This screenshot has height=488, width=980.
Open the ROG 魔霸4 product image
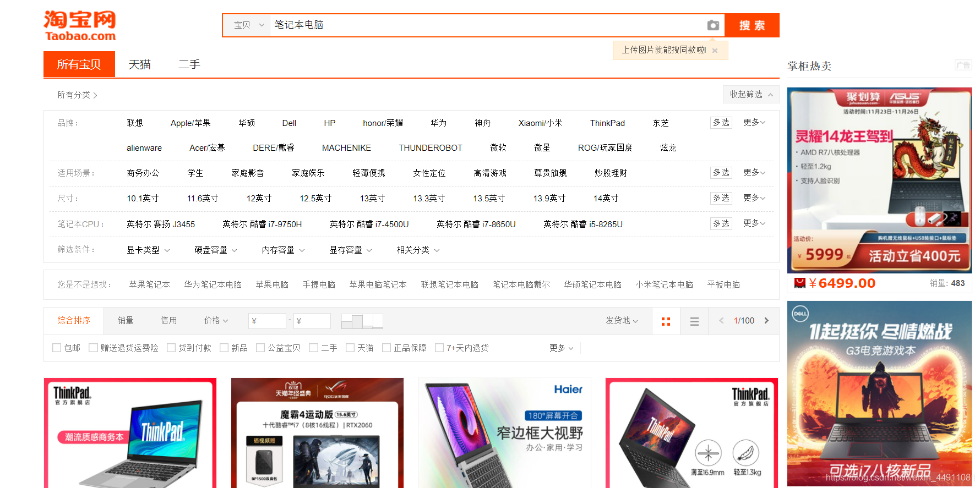(x=317, y=432)
